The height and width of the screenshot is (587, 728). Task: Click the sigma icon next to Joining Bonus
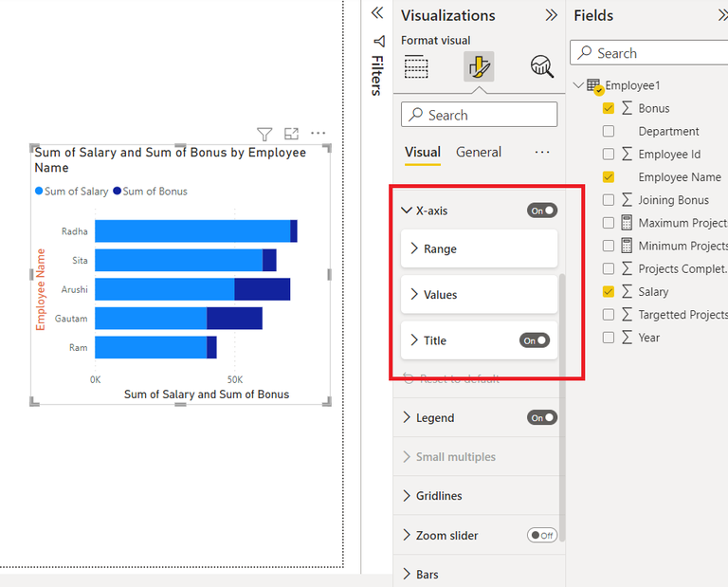(x=627, y=200)
